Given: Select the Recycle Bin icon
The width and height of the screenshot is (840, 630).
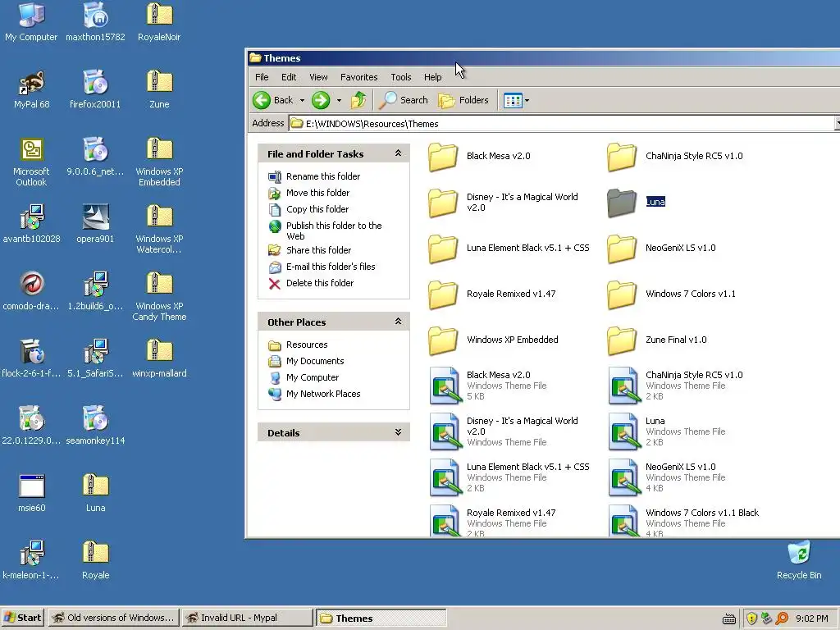Looking at the screenshot, I should point(799,561).
